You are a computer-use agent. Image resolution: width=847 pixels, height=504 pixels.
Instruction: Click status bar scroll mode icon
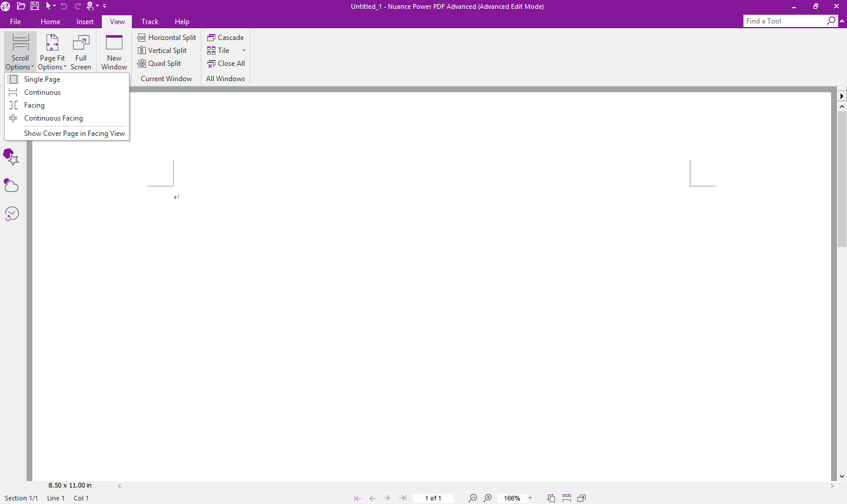pos(567,498)
